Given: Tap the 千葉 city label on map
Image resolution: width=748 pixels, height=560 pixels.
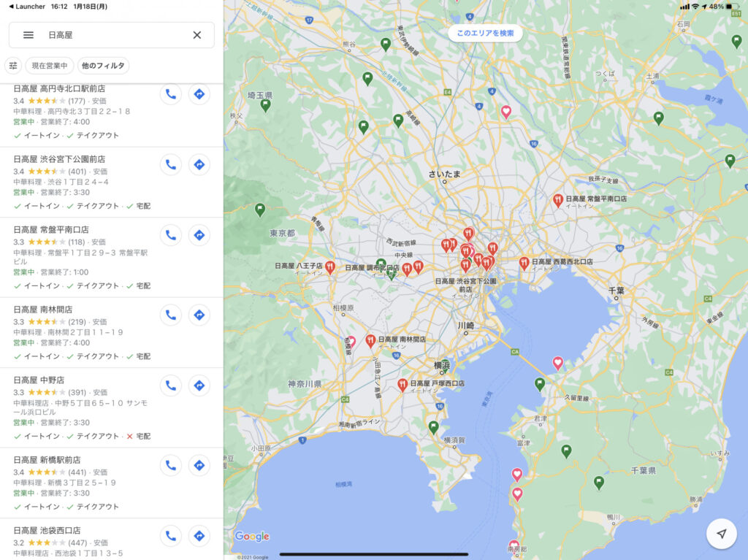Looking at the screenshot, I should [617, 291].
